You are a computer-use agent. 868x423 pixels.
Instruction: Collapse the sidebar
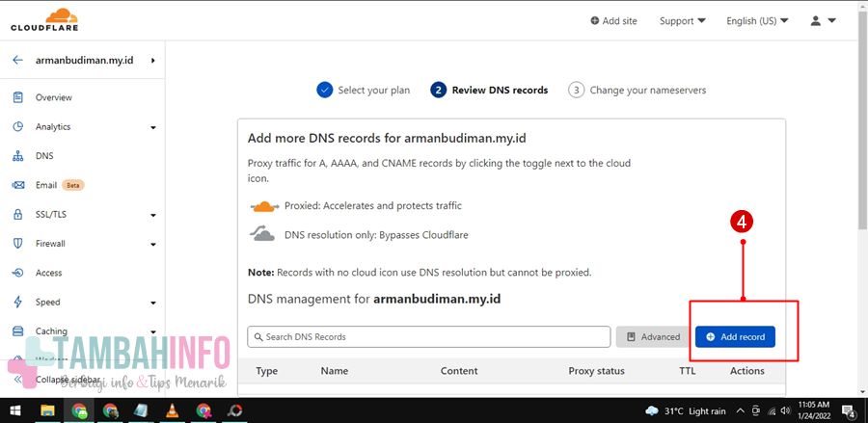58,380
